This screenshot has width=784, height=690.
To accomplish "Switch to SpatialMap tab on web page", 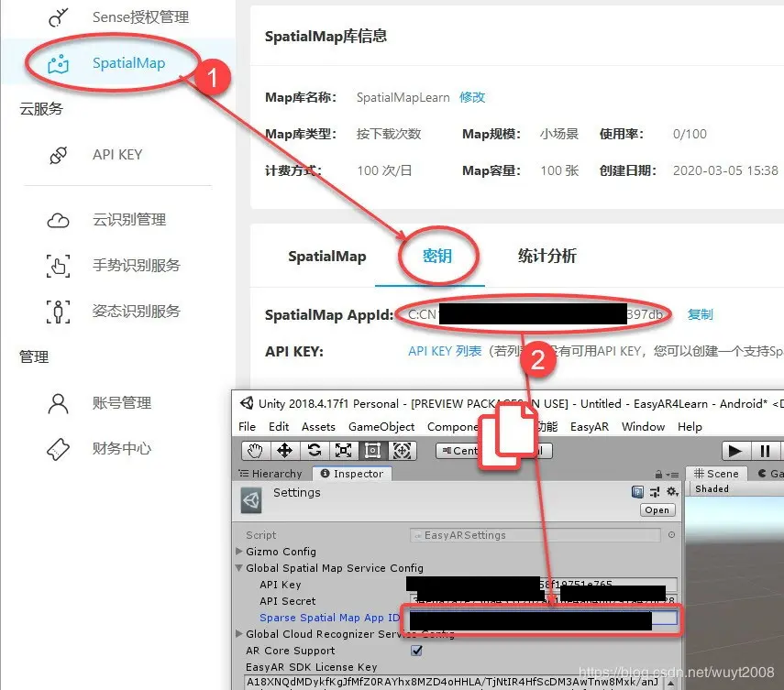I will [x=327, y=257].
